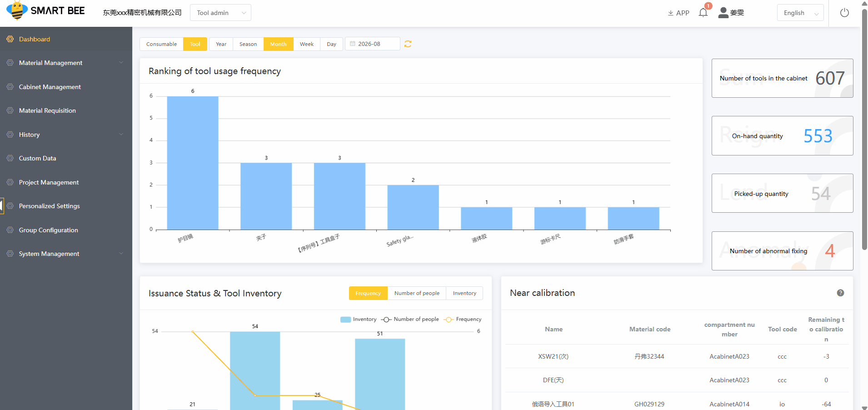Select the Tool view option
This screenshot has height=410, width=868.
tap(195, 44)
